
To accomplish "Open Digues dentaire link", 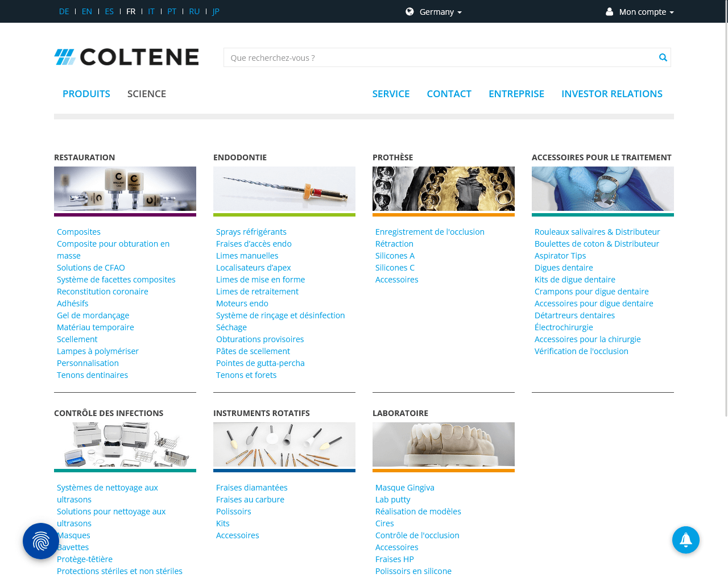I will pos(564,268).
